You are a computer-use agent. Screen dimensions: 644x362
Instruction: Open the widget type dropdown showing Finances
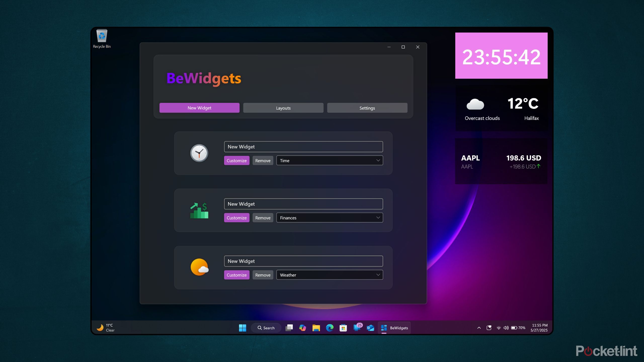tap(330, 218)
